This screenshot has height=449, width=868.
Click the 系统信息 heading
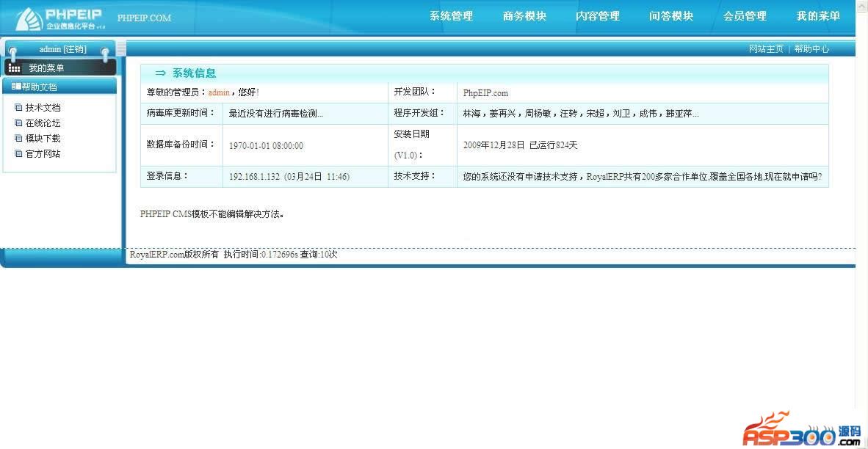(195, 73)
